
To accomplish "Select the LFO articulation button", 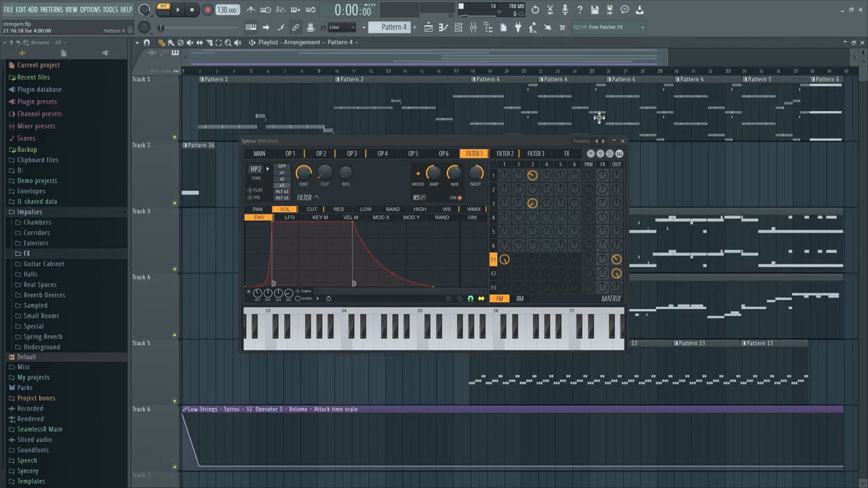I will coord(290,218).
